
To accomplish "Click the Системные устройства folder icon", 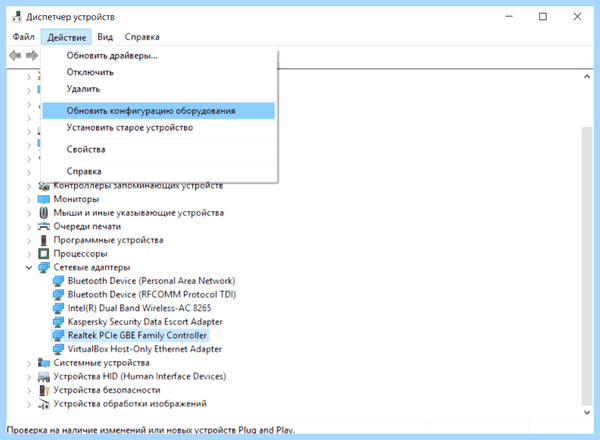I will click(44, 362).
